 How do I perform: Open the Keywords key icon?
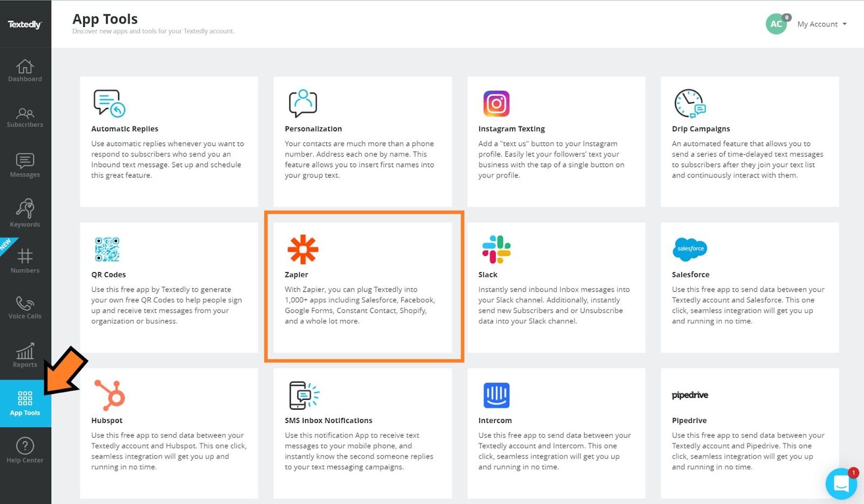(x=25, y=208)
